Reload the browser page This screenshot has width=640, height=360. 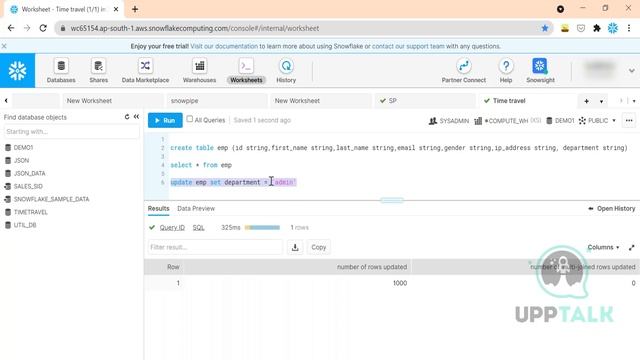tap(43, 28)
